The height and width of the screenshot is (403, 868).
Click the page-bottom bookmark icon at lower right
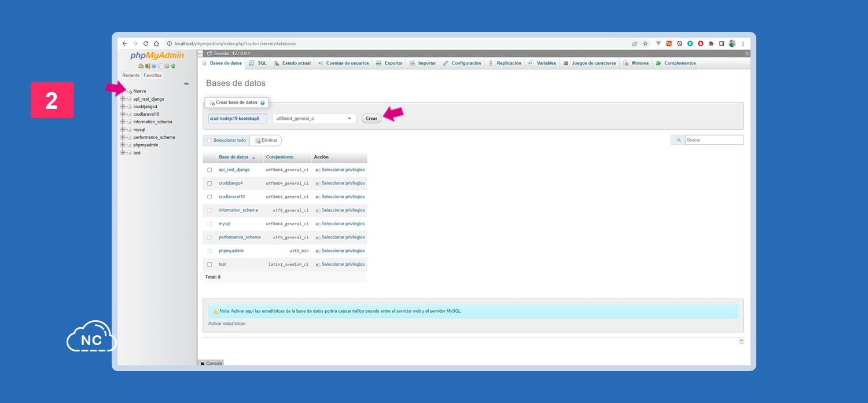(x=742, y=341)
